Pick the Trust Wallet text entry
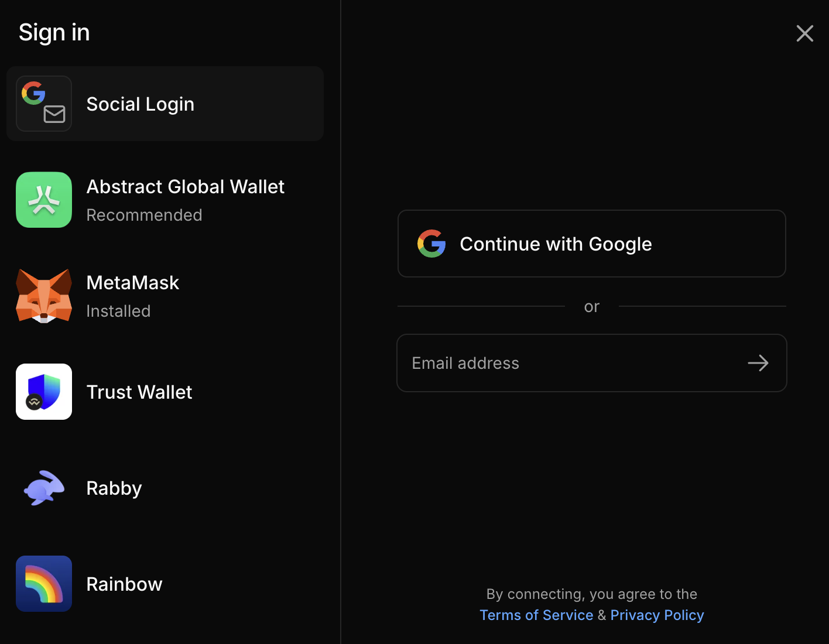 click(x=139, y=392)
